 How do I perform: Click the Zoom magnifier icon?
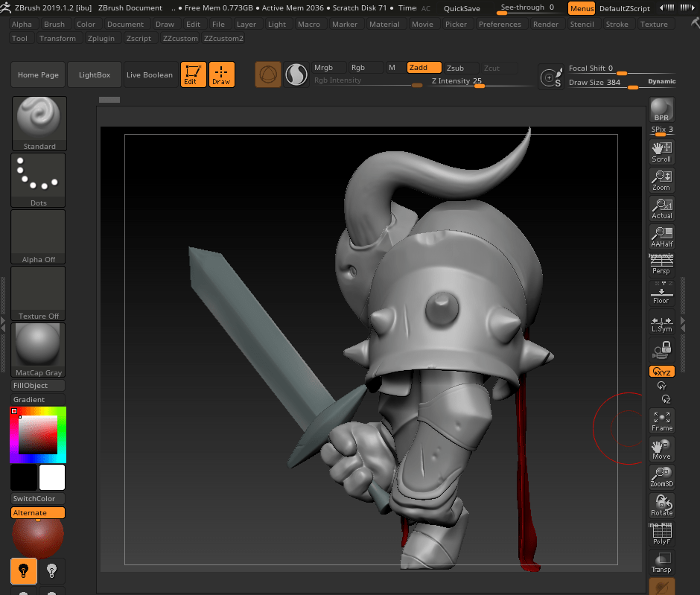pyautogui.click(x=661, y=179)
